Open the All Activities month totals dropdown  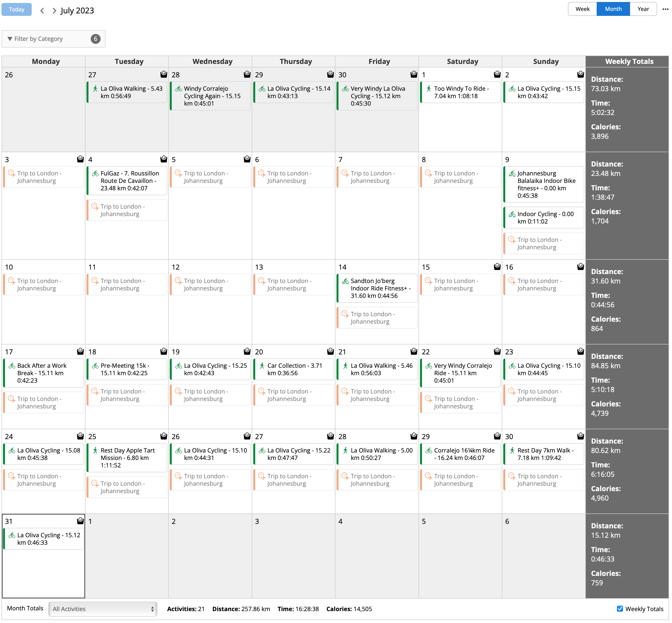click(103, 609)
